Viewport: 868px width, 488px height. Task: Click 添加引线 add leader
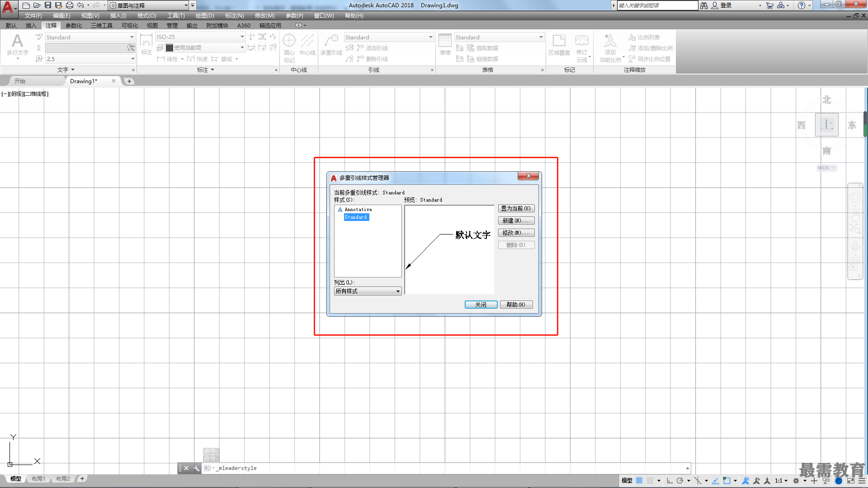pos(373,48)
